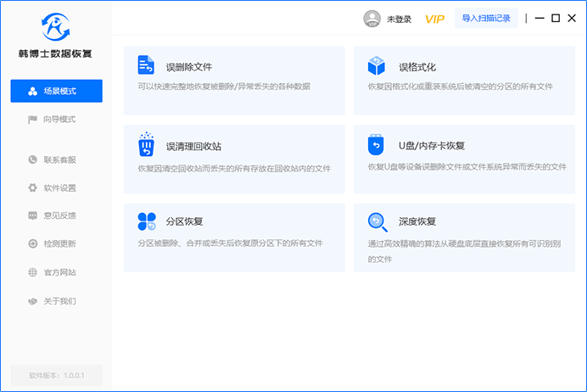This screenshot has height=392, width=587.
Task: Select the 分区恢复 title
Action: [x=185, y=221]
